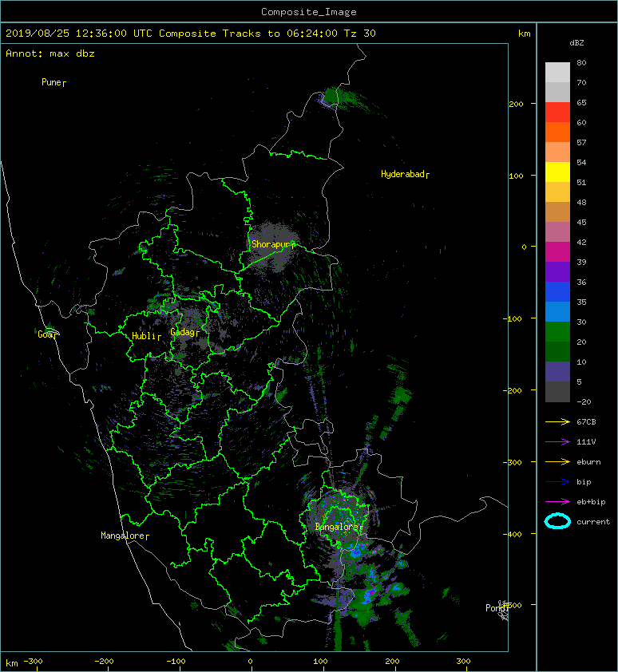Click the Composite_Image title text
This screenshot has height=672, width=618.
(309, 12)
